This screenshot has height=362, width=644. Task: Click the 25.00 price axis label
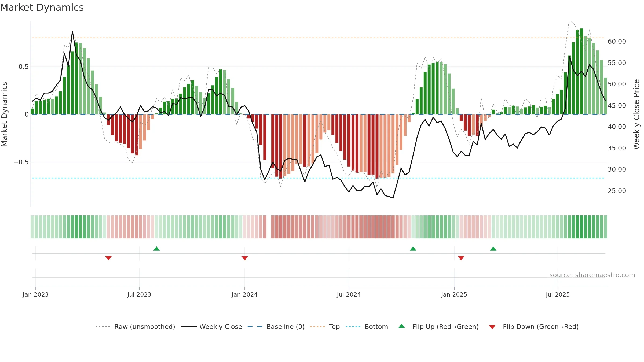tap(617, 191)
